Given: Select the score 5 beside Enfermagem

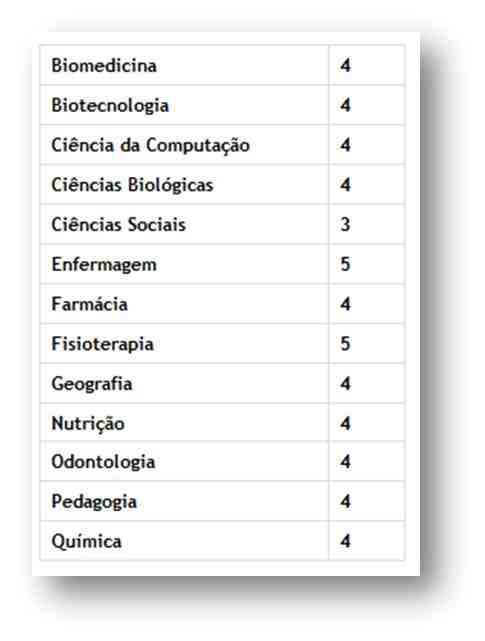Looking at the screenshot, I should pos(345,264).
